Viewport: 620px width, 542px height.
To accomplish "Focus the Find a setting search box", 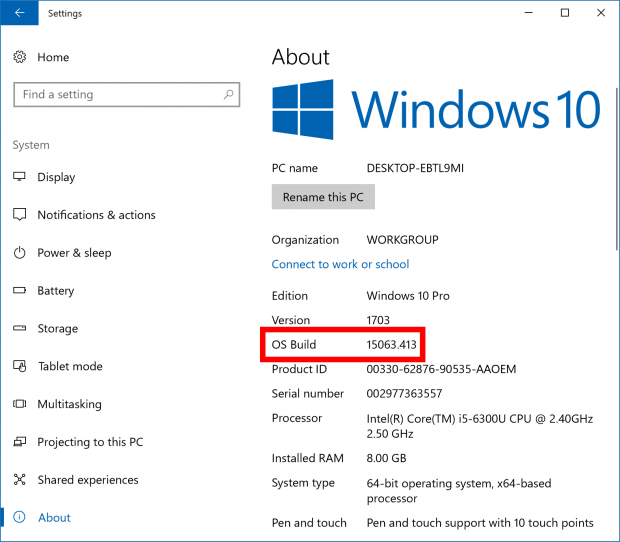I will 115,94.
